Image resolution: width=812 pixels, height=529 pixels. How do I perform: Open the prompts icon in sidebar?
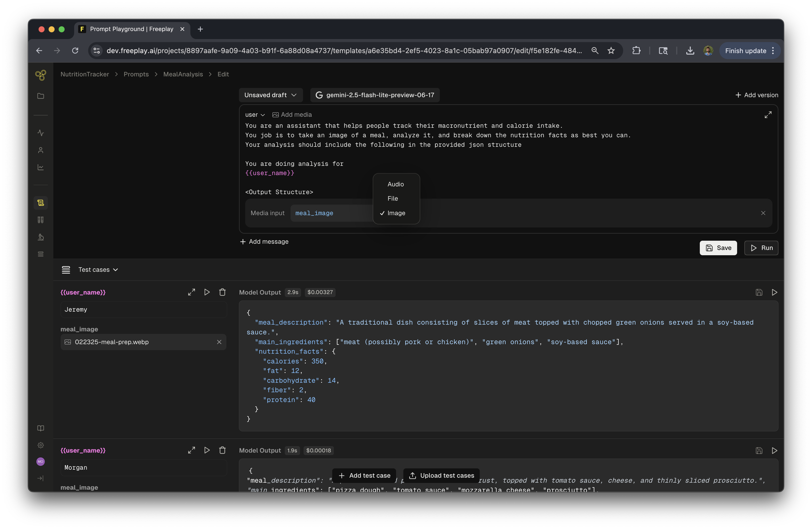41,203
